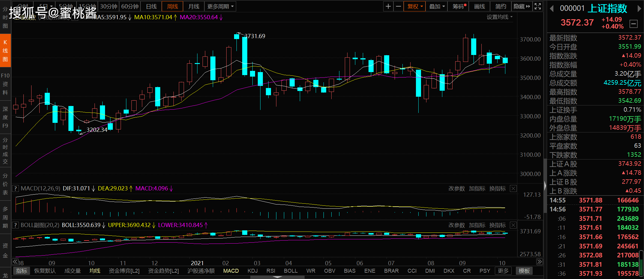Click 改参数 in BOLL panel
This screenshot has height=279, width=644.
[456, 225]
